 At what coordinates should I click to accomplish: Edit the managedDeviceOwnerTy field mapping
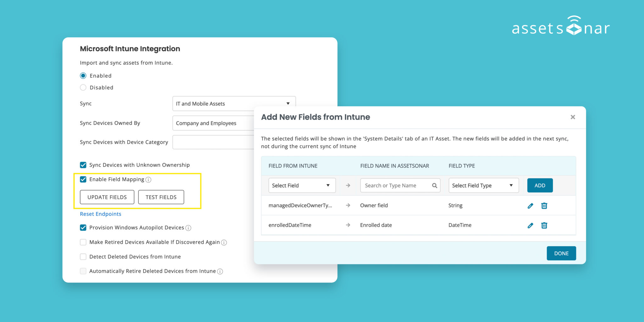[x=530, y=205]
